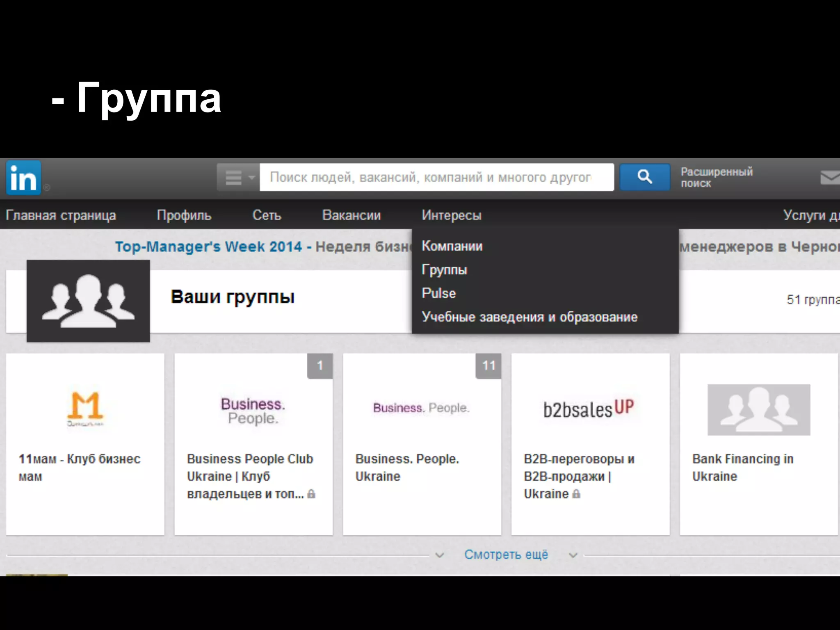Image resolution: width=840 pixels, height=630 pixels.
Task: Click lock icon on Business People Club
Action: click(311, 494)
